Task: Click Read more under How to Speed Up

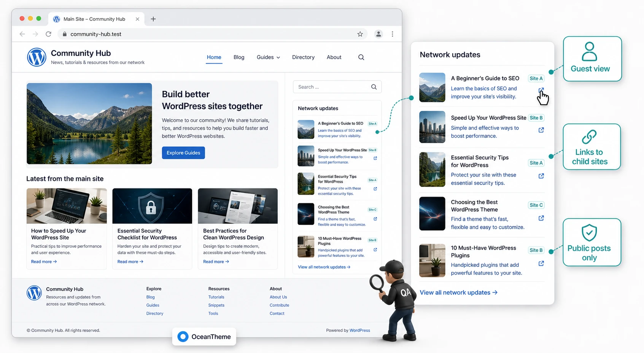Action: click(x=44, y=262)
